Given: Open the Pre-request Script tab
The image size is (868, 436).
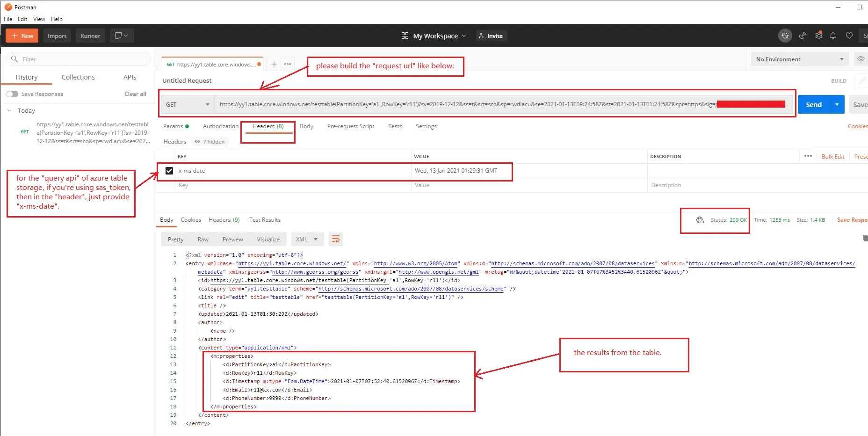Looking at the screenshot, I should click(351, 126).
